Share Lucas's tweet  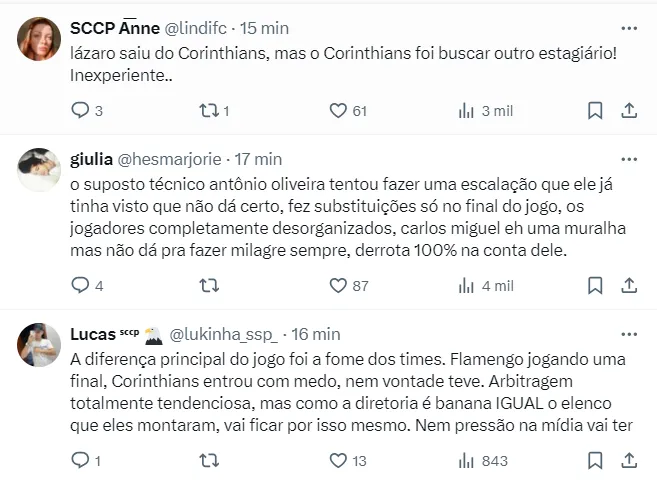(x=629, y=461)
